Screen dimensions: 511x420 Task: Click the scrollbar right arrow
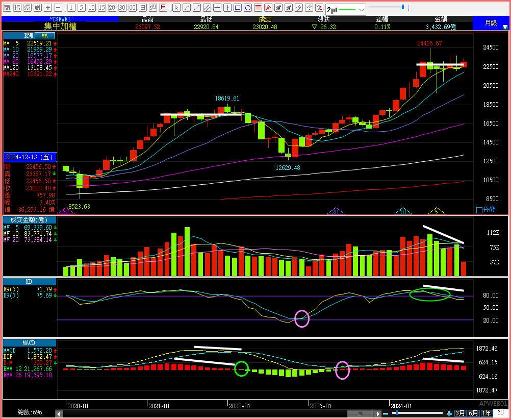pyautogui.click(x=378, y=414)
